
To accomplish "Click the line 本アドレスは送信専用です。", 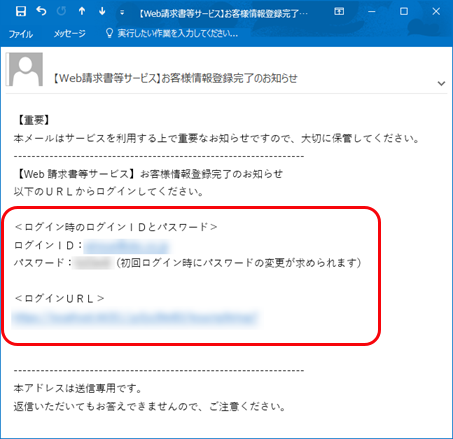I will 78,388.
